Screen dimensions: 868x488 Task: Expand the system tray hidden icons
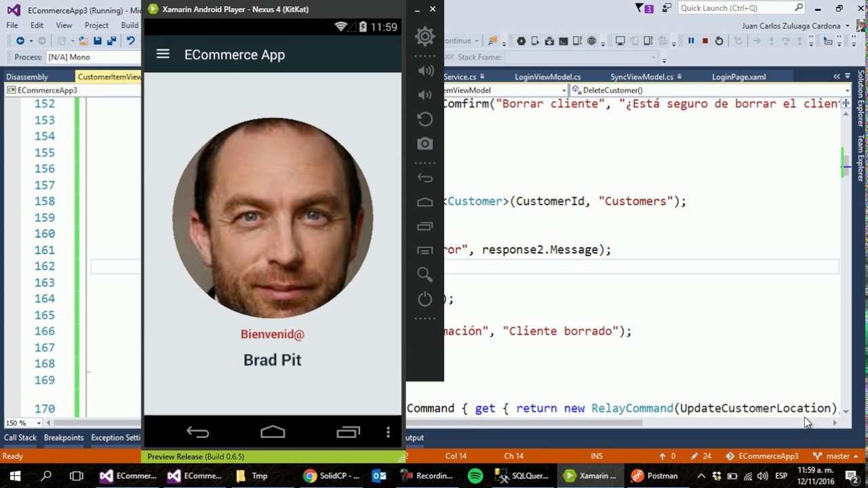click(x=701, y=476)
